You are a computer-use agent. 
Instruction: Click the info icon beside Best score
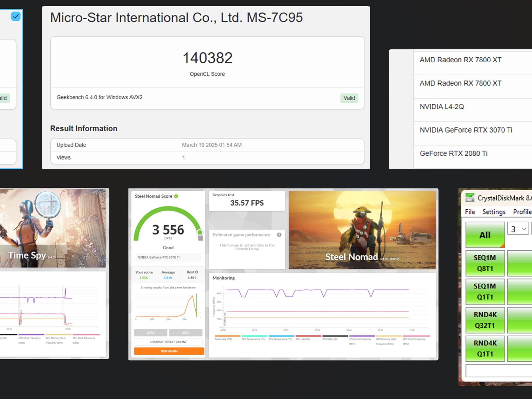197,272
